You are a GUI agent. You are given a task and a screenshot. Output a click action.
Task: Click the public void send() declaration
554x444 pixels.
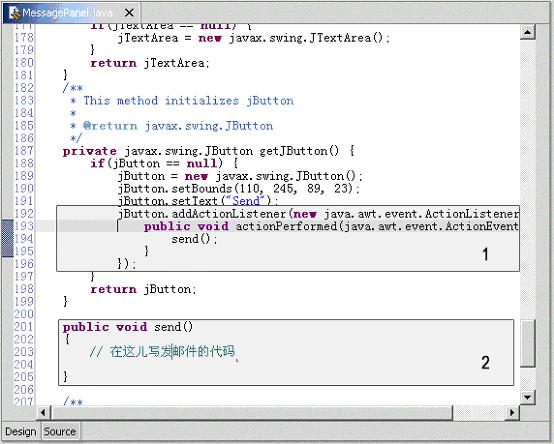click(x=128, y=327)
